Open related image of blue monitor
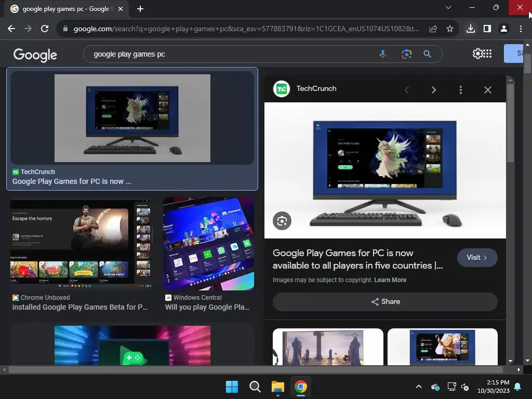The height and width of the screenshot is (399, 532). pyautogui.click(x=443, y=347)
